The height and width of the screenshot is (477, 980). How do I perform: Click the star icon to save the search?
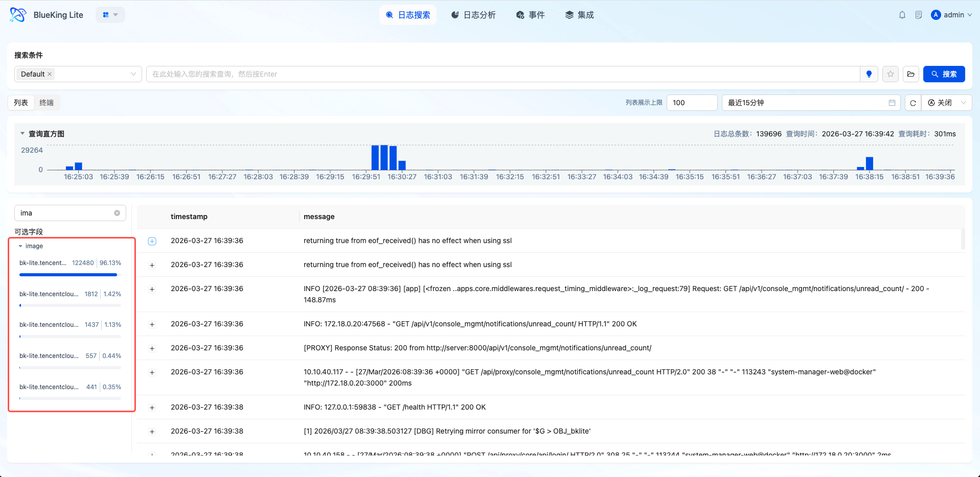tap(891, 74)
